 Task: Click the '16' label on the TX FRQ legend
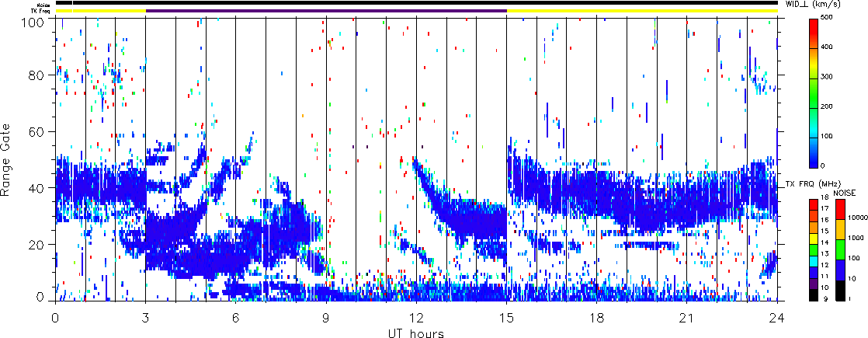coord(825,220)
